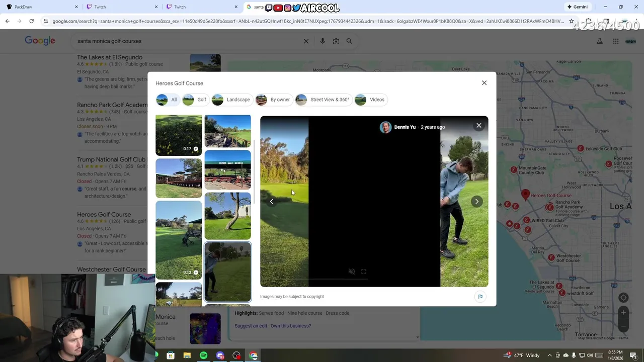The image size is (644, 362).
Task: Go to the next photo
Action: pyautogui.click(x=476, y=202)
